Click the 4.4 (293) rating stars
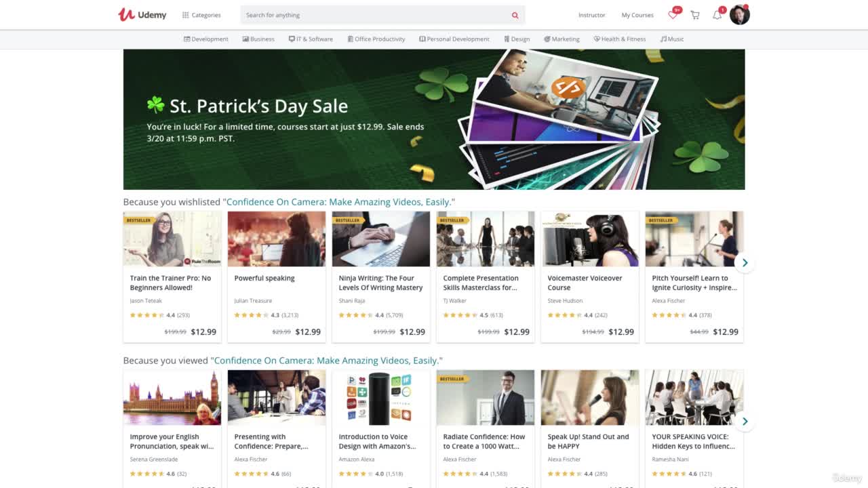This screenshot has height=488, width=868. coord(147,315)
